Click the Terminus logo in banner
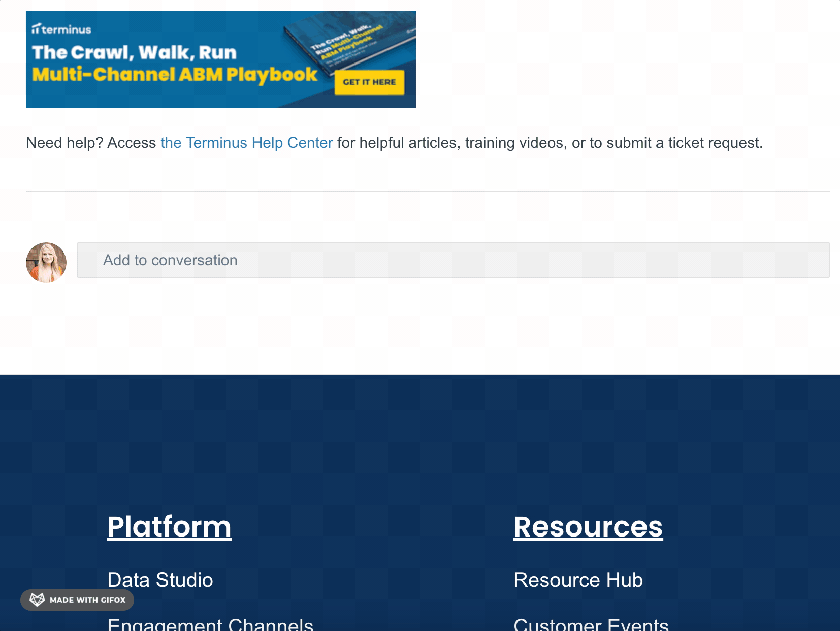The height and width of the screenshot is (631, 840). [61, 29]
